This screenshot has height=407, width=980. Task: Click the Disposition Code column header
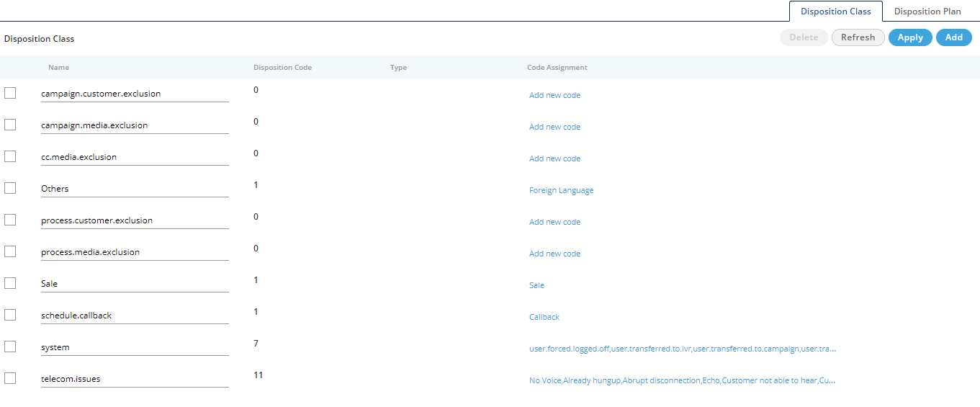282,68
